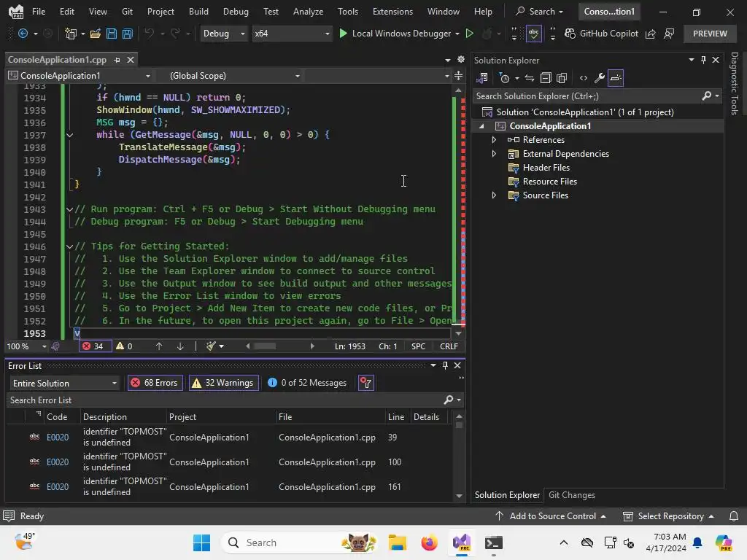Switch to the Git Changes tab

pyautogui.click(x=572, y=495)
